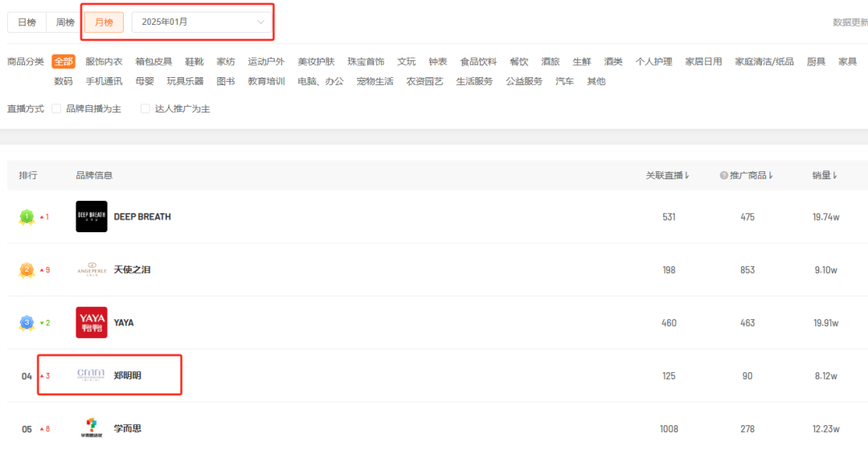
Task: Filter by 汽车 category
Action: coord(565,81)
